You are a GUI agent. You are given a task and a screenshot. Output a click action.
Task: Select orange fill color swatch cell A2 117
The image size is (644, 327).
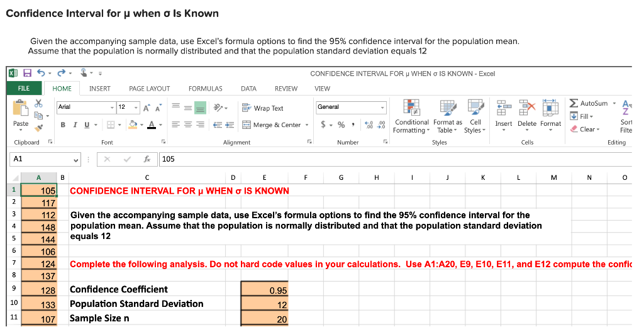38,202
